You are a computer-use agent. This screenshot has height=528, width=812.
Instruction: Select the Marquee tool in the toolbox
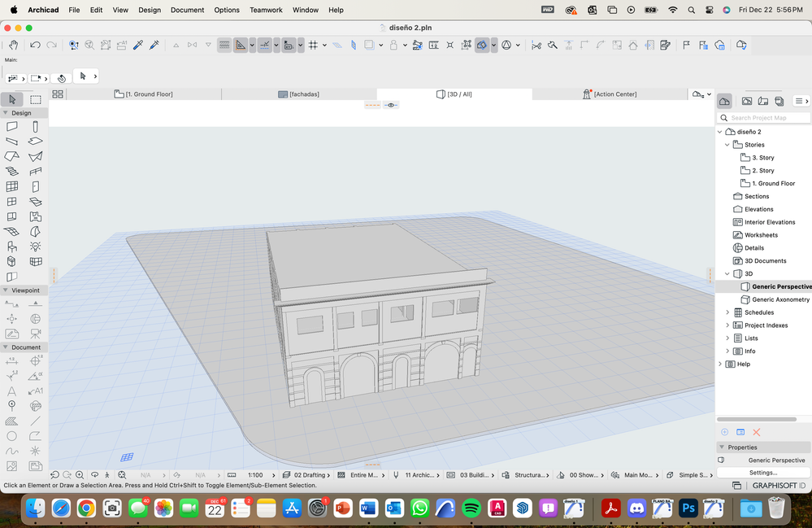(36, 99)
